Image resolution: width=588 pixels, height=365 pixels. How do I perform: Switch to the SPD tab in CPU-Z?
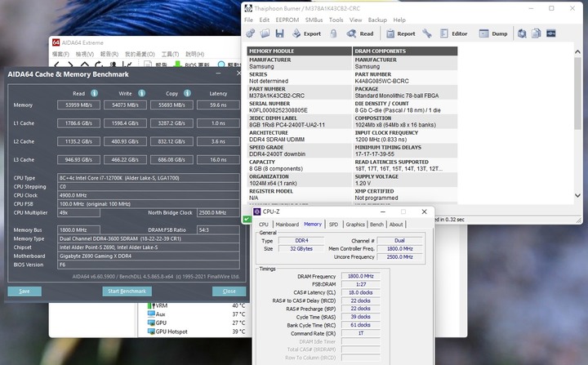[333, 225]
